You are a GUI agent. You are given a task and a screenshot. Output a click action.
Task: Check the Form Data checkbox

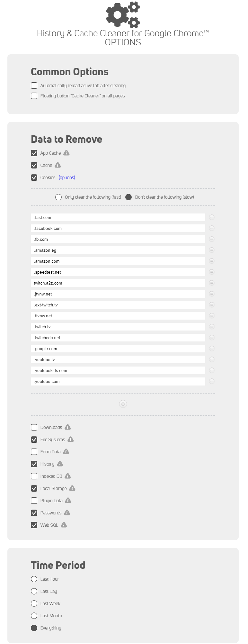34,452
